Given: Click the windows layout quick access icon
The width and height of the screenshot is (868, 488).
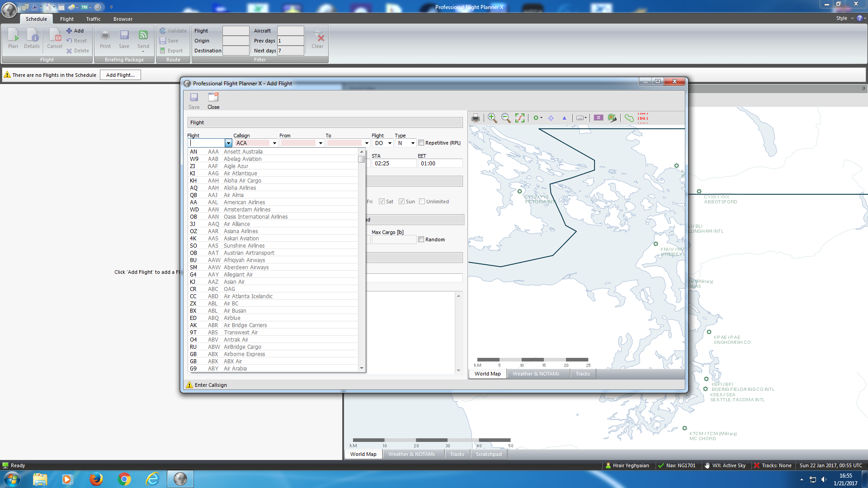Looking at the screenshot, I should click(x=25, y=7).
